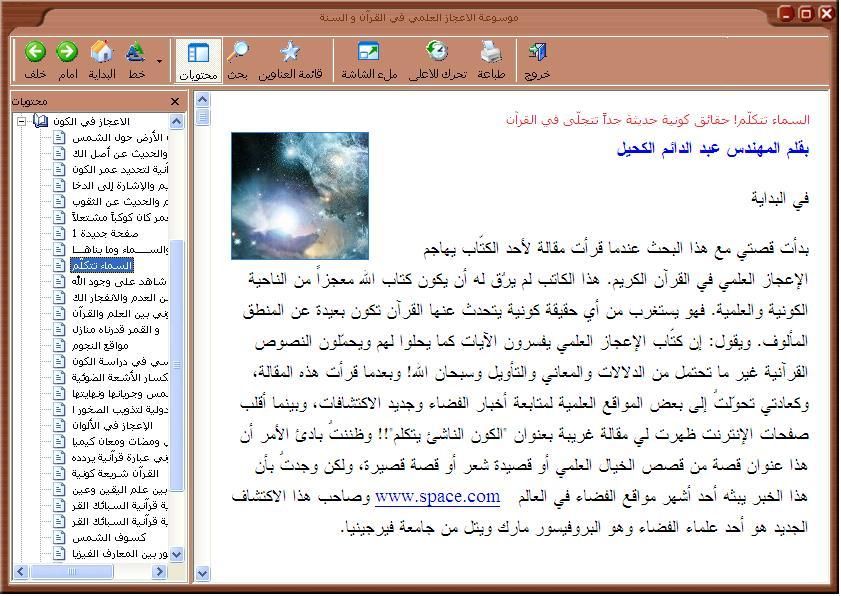Click the contents tree horizontal scroll thumb
The height and width of the screenshot is (596, 841).
[71, 572]
